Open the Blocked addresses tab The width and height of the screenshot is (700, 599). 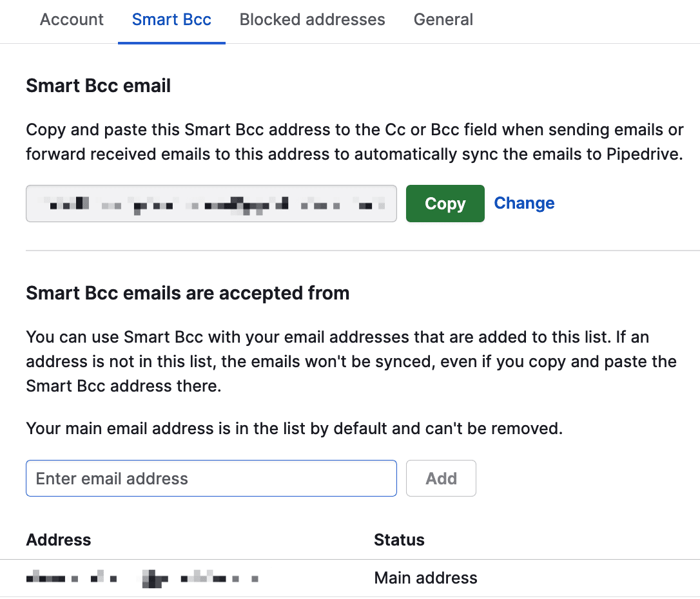312,20
